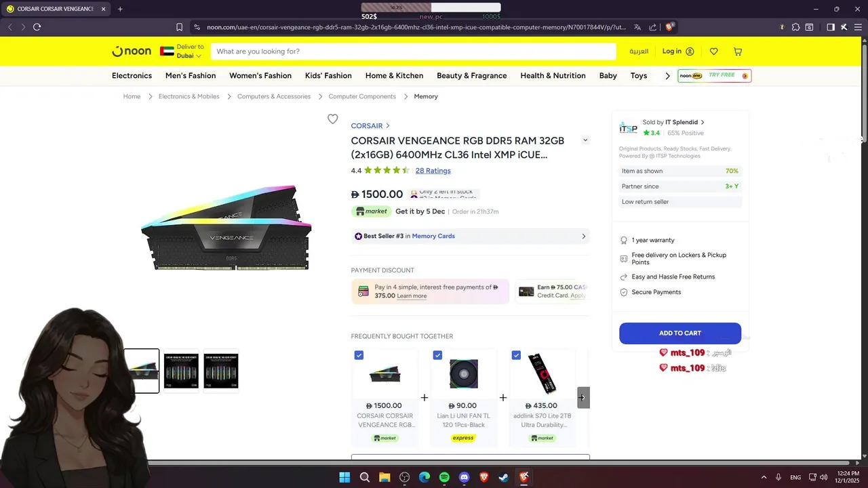The image size is (868, 488).
Task: Click the browser address bar URL
Action: [416, 27]
